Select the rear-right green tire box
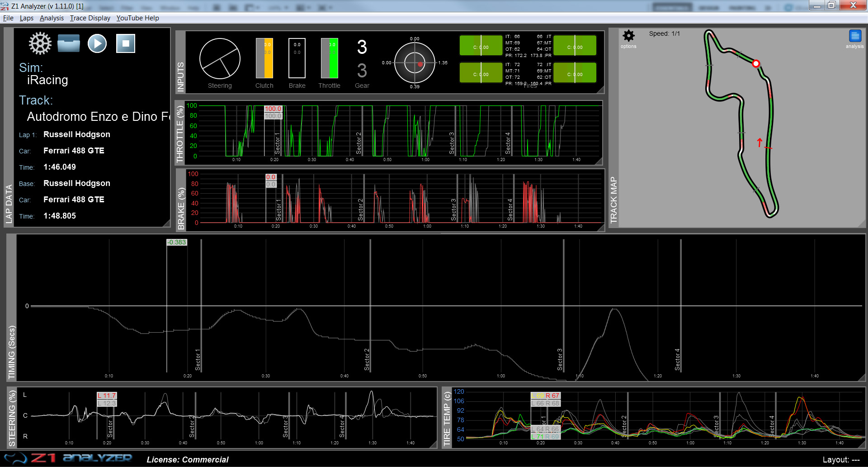Screen dimensions: 868x467 point(575,72)
